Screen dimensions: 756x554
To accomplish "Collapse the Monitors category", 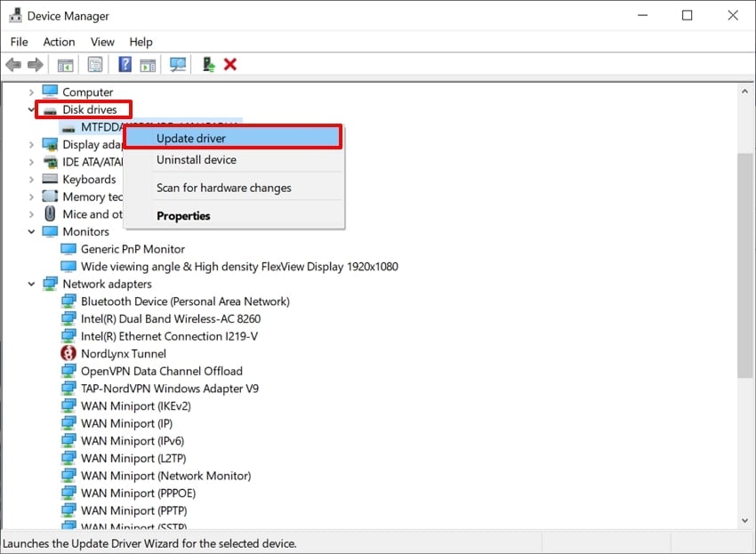I will (x=31, y=231).
